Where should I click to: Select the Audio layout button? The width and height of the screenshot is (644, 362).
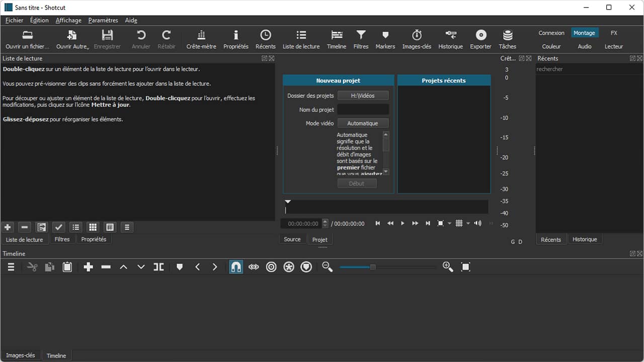(585, 46)
